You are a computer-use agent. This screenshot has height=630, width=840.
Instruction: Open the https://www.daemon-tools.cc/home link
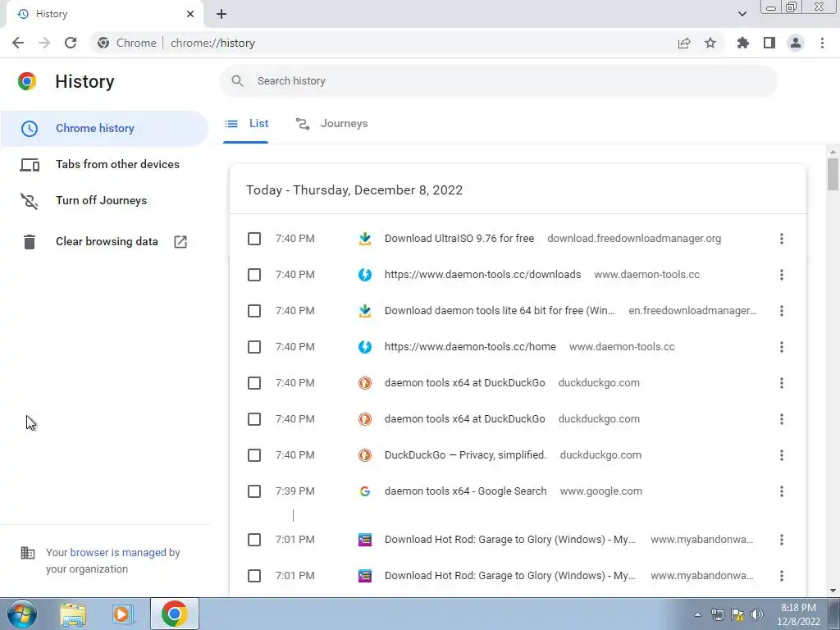(470, 347)
